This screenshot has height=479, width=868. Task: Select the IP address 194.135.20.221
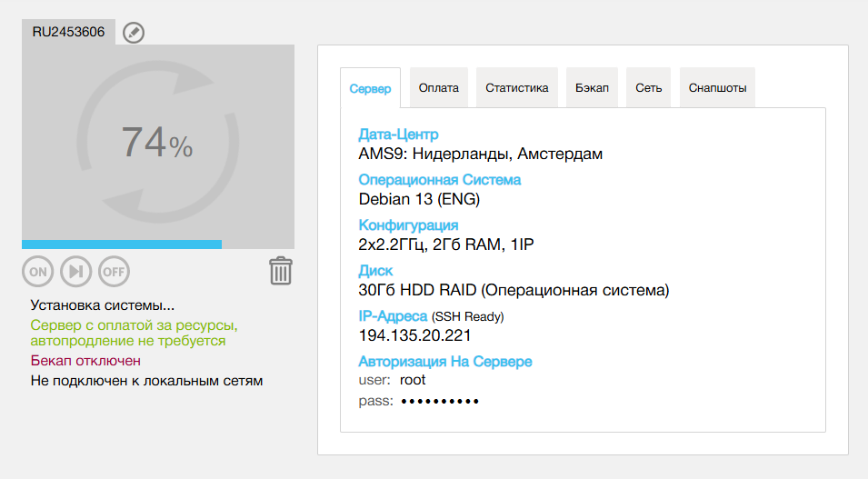pos(414,335)
